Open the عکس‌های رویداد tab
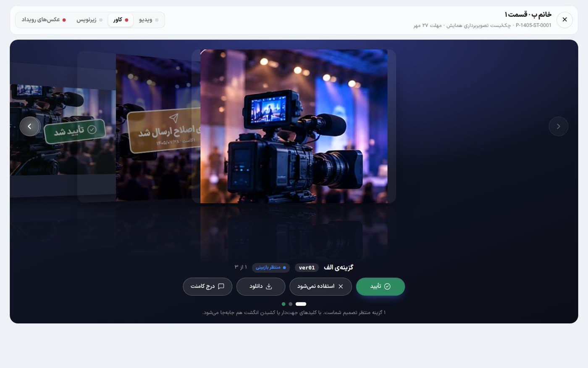This screenshot has height=368, width=588. pos(44,20)
